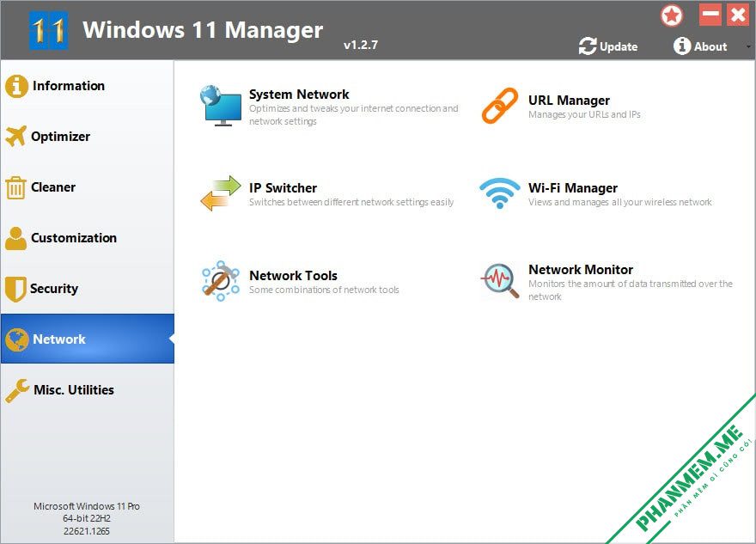Viewport: 756px width, 544px height.
Task: Click 'Monitors the amount of data transmitted' description
Action: [x=631, y=290]
